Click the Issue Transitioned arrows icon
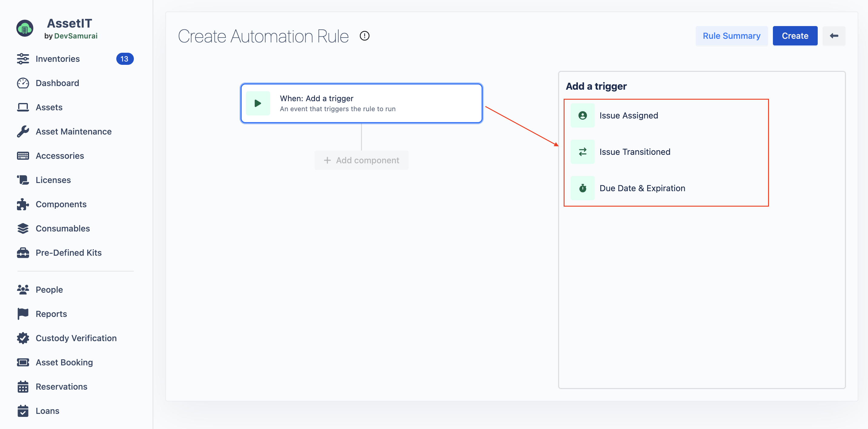Screen dimensions: 868x429 [582, 152]
